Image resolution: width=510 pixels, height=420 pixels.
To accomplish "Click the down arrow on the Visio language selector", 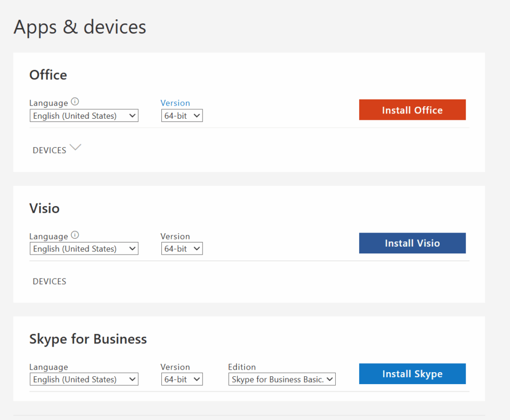I will [133, 248].
